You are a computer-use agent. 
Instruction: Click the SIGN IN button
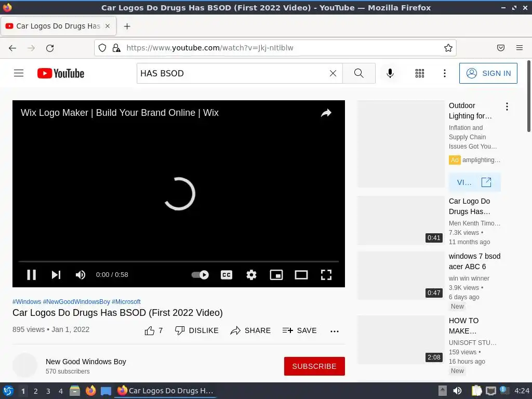[488, 73]
